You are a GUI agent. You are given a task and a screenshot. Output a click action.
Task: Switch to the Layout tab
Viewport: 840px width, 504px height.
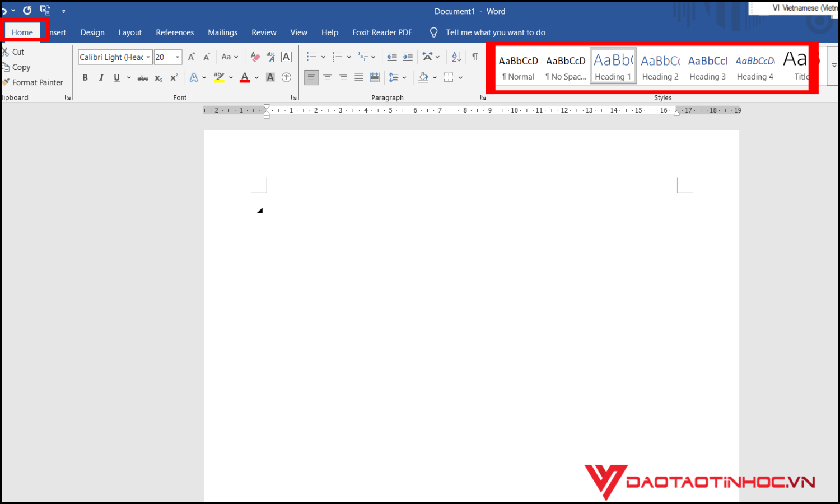click(130, 32)
